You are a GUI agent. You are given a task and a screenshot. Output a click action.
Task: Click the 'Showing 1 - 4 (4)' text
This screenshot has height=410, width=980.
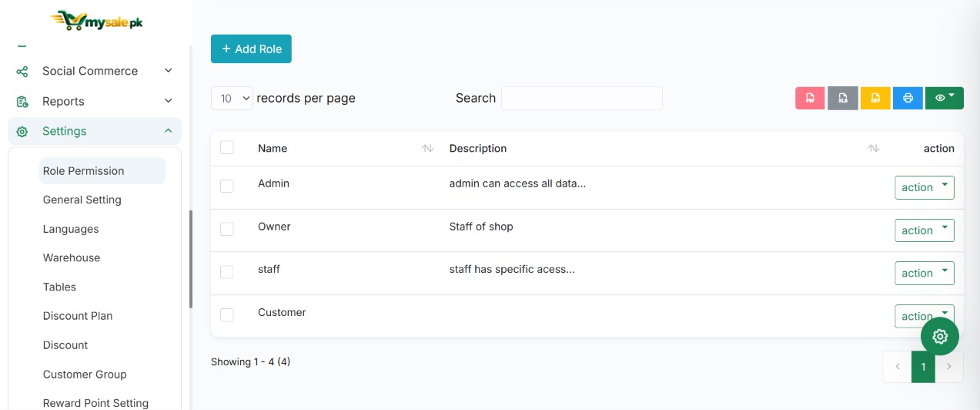(250, 361)
